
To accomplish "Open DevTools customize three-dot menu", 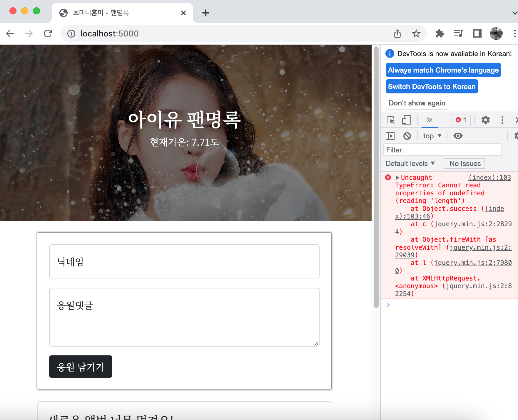I will (x=502, y=120).
